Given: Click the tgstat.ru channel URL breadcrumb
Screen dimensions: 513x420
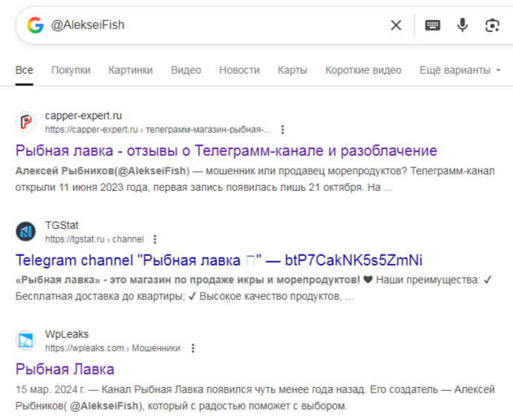Looking at the screenshot, I should tap(95, 239).
